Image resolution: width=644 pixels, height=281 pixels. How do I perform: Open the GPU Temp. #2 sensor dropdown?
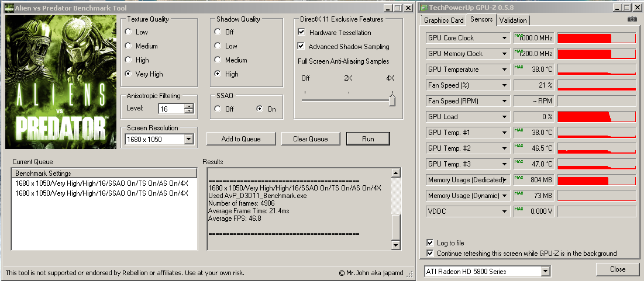coord(504,148)
